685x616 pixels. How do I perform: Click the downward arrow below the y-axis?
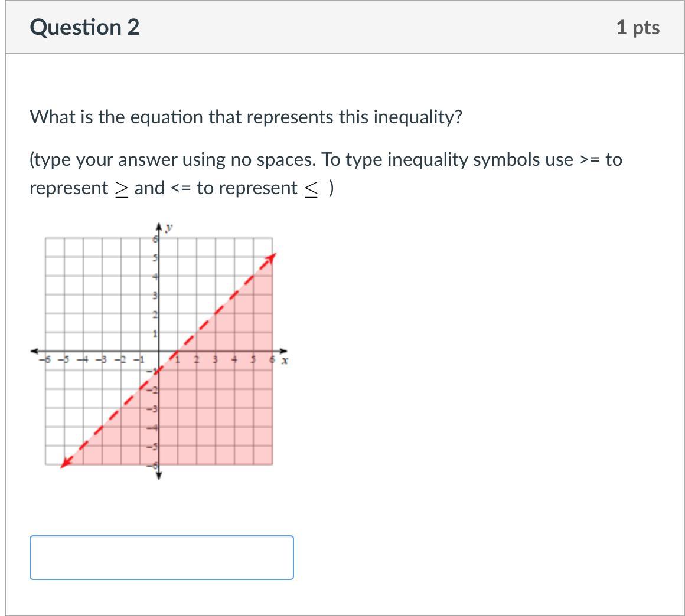click(158, 475)
